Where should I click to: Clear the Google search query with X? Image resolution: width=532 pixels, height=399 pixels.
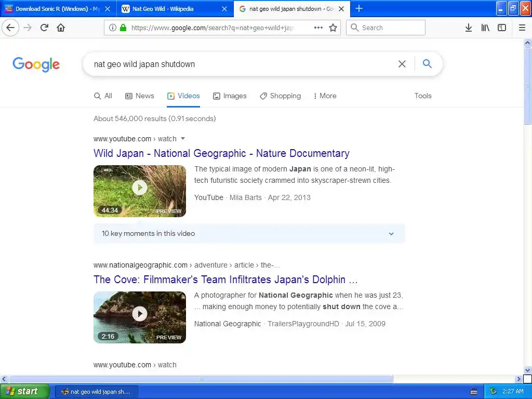point(402,64)
